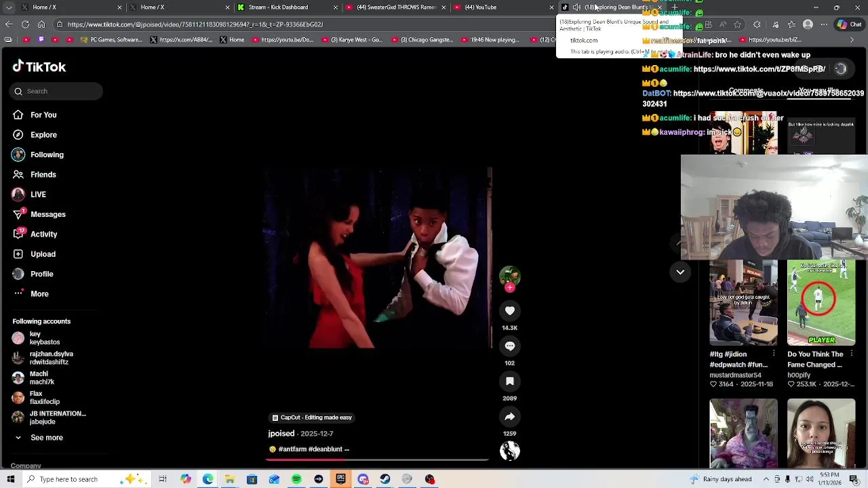This screenshot has width=868, height=488.
Task: Open the mustardmaster54 uploader link
Action: click(735, 375)
